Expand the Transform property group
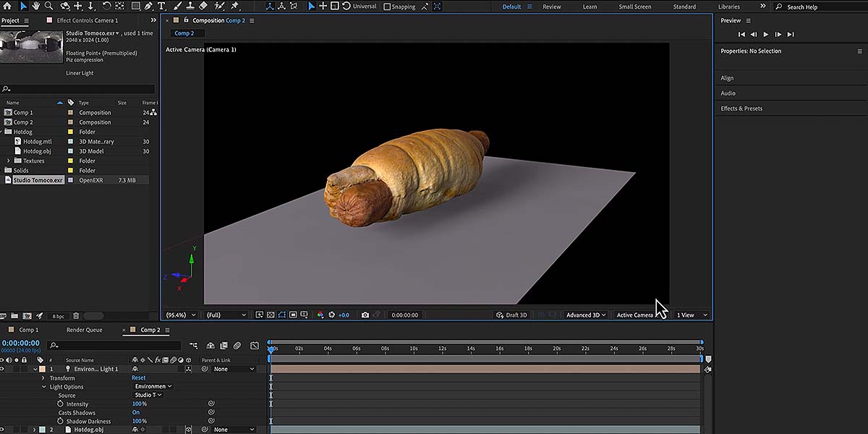 coord(43,378)
